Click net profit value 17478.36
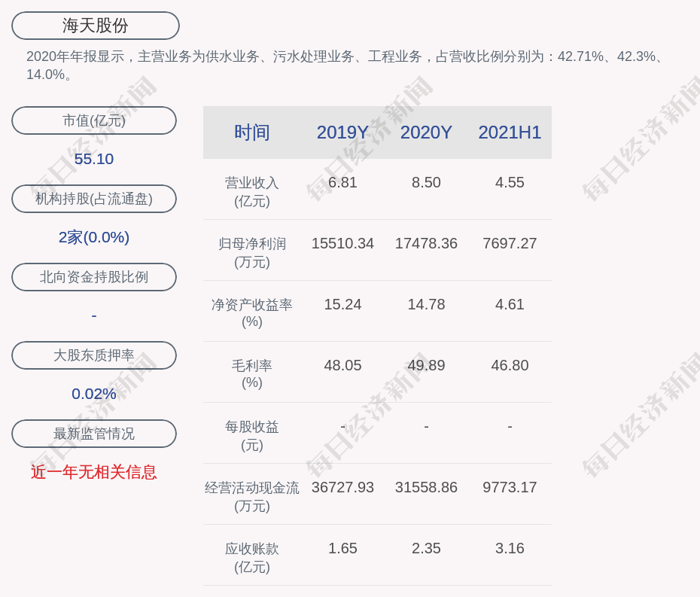Viewport: 700px width, 597px height. [426, 243]
